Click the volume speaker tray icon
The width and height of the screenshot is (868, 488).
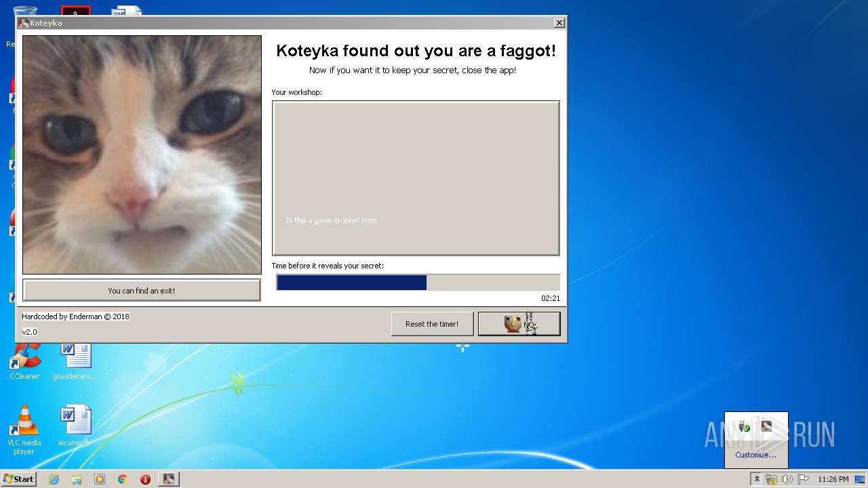[787, 479]
